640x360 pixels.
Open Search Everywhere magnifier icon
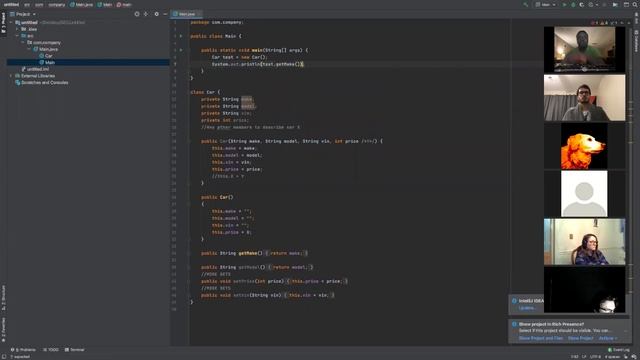[636, 4]
